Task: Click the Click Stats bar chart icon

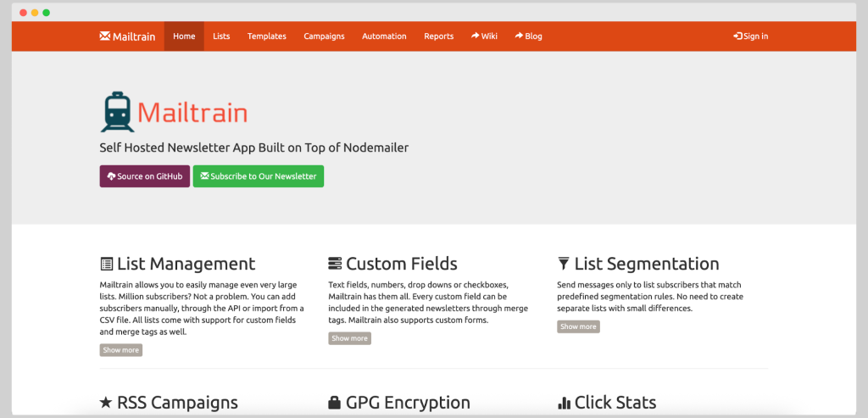Action: (x=564, y=402)
